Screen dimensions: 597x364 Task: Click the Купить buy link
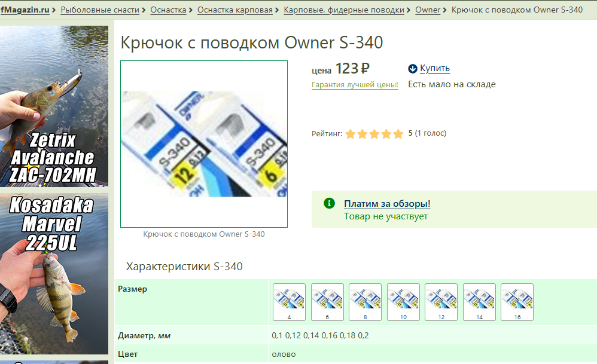[x=435, y=69]
